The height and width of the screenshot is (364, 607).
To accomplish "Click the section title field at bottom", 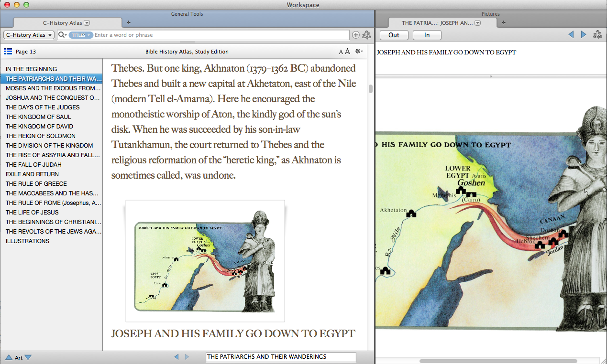I will coord(281,357).
